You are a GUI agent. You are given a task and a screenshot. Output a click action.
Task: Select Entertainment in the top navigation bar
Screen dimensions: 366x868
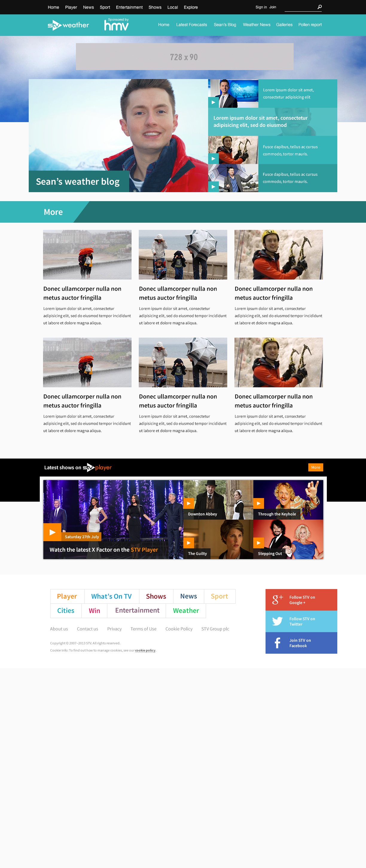pyautogui.click(x=129, y=7)
